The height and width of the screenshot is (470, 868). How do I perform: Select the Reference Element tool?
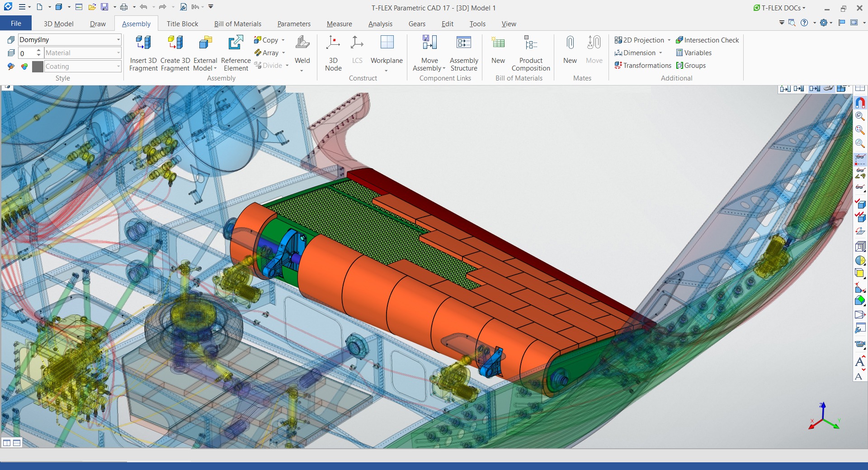236,53
